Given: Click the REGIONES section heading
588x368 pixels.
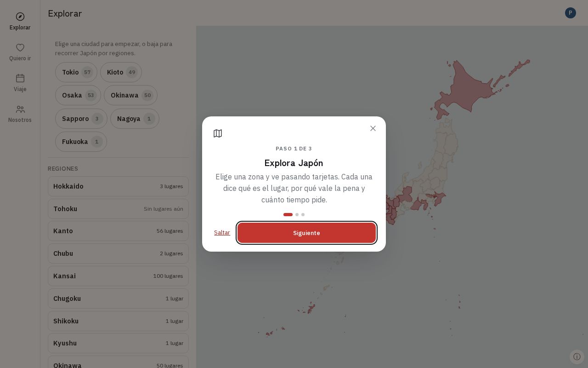Looking at the screenshot, I should point(63,169).
